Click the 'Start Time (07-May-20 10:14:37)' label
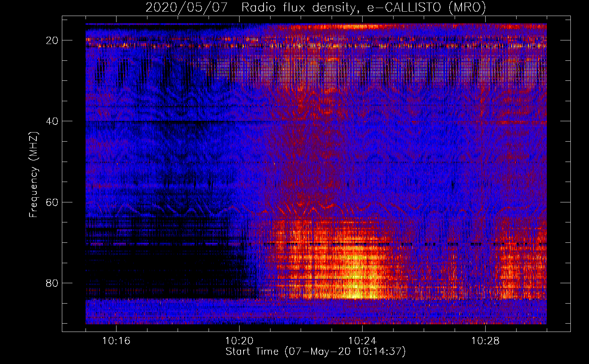The width and height of the screenshot is (589, 364). point(316,352)
